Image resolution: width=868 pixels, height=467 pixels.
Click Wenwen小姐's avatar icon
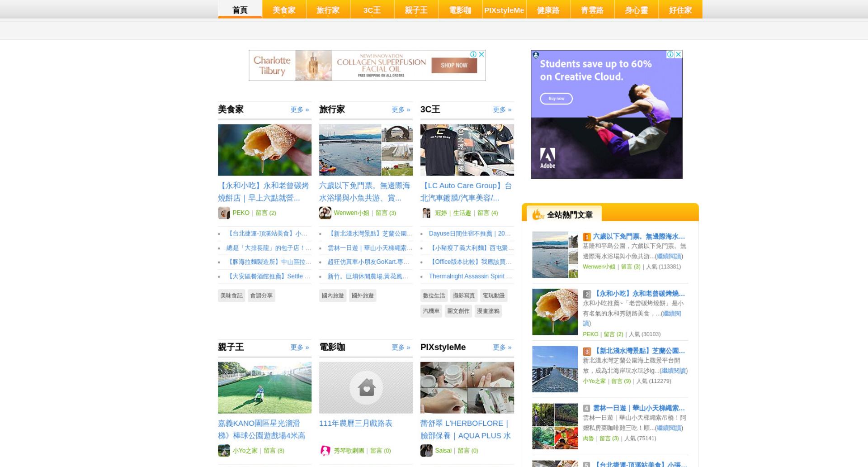pyautogui.click(x=325, y=213)
